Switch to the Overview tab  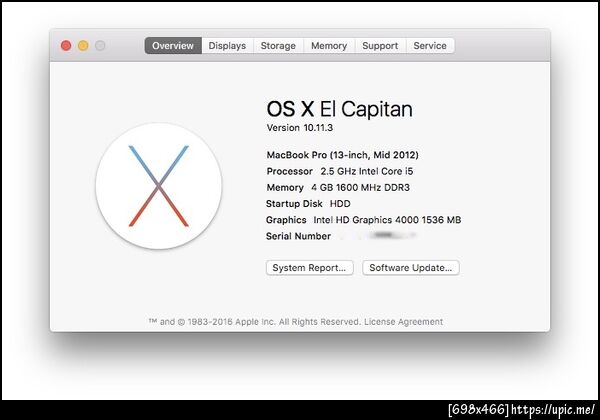pos(173,46)
